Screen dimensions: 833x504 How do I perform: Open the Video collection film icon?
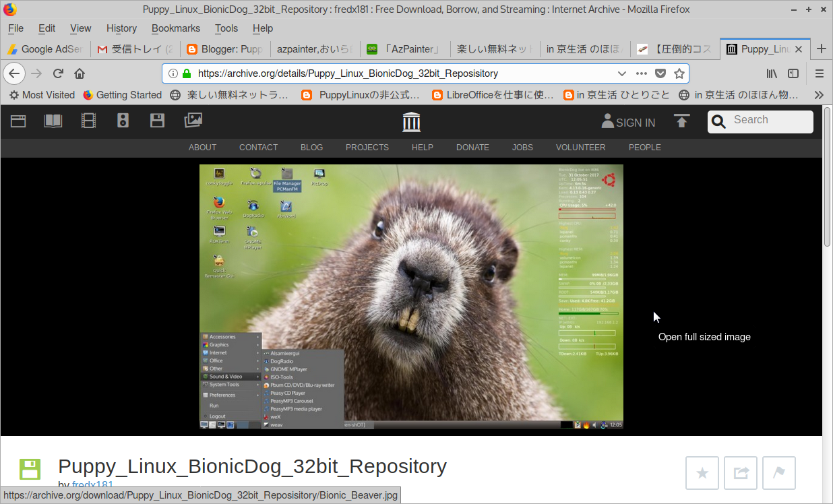pos(88,121)
